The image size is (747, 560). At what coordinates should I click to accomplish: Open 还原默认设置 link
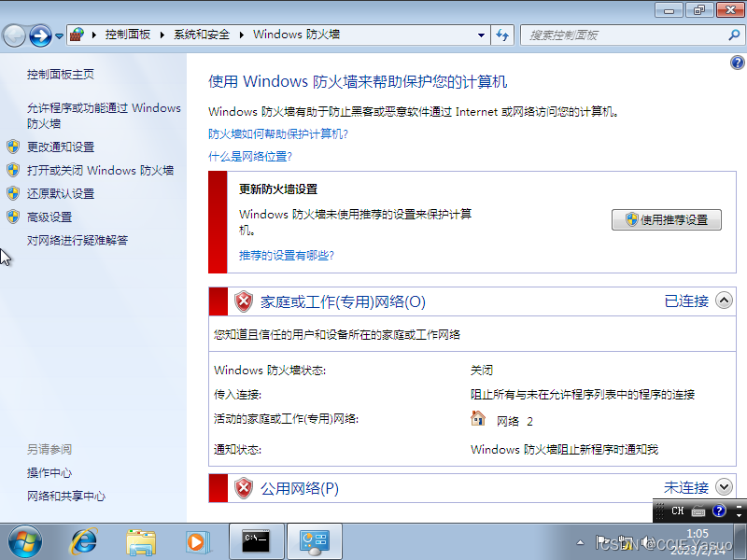point(61,194)
